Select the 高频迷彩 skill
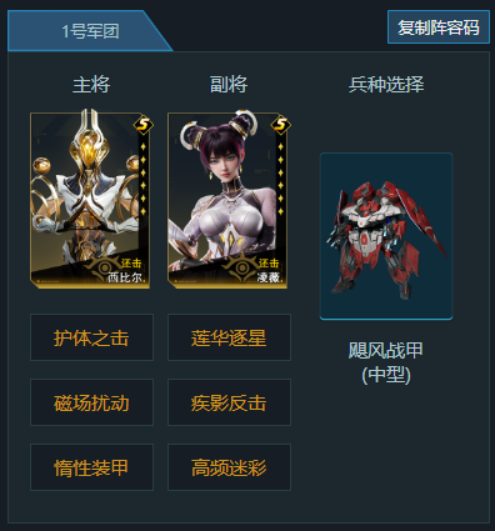This screenshot has height=532, width=495. pos(229,467)
